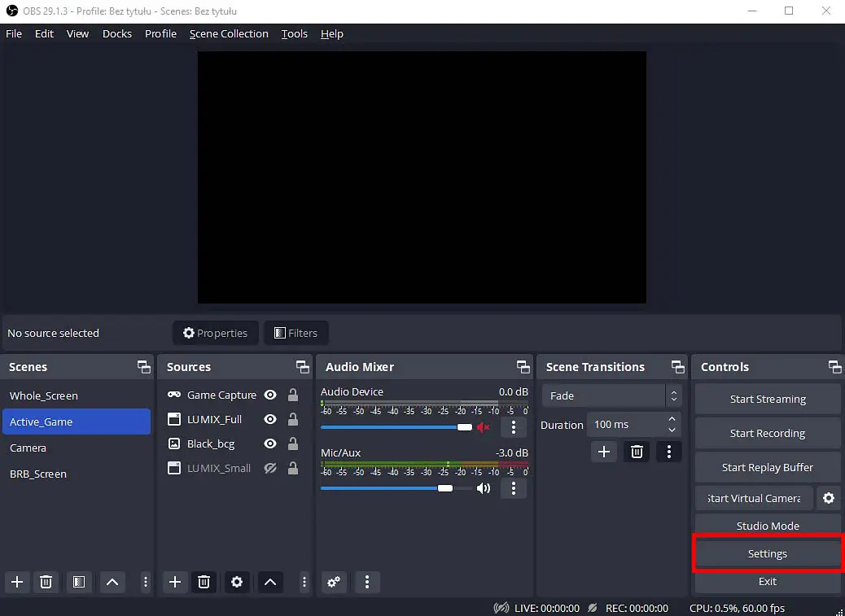Click the Start Recording button
This screenshot has height=616, width=845.
click(768, 434)
